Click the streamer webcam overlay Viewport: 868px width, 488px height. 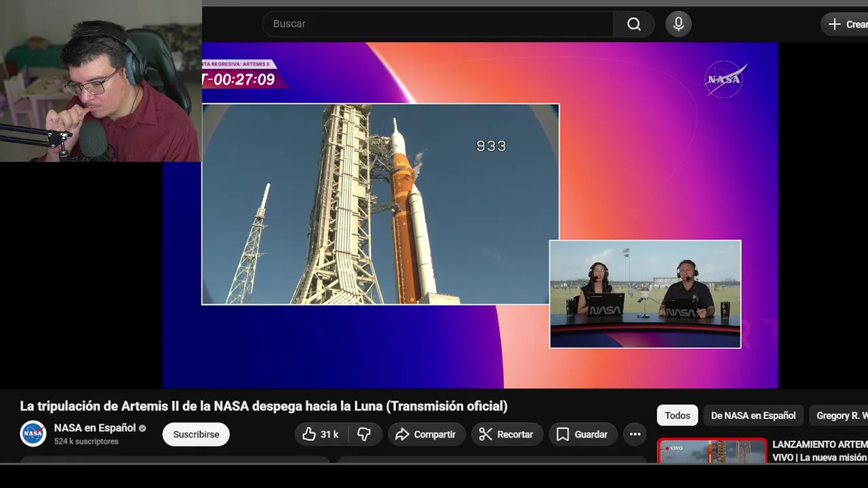coord(101,81)
